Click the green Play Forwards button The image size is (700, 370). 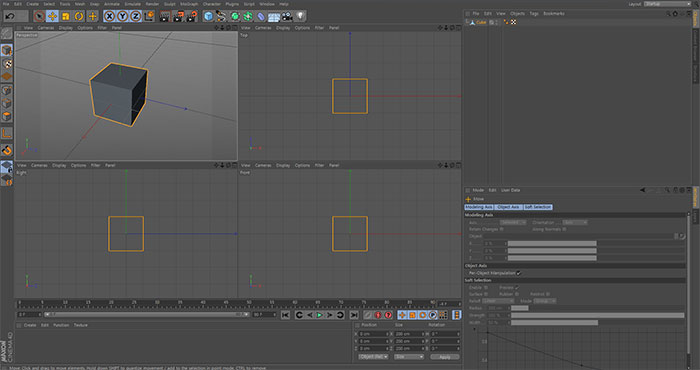click(x=320, y=315)
